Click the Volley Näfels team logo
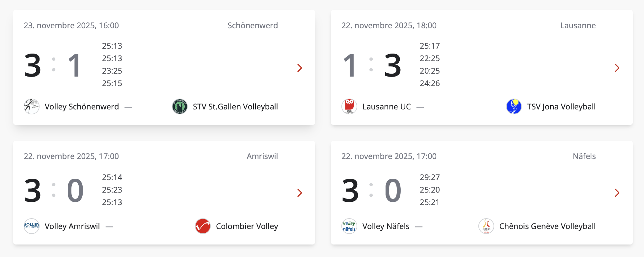644x257 pixels. (x=349, y=226)
